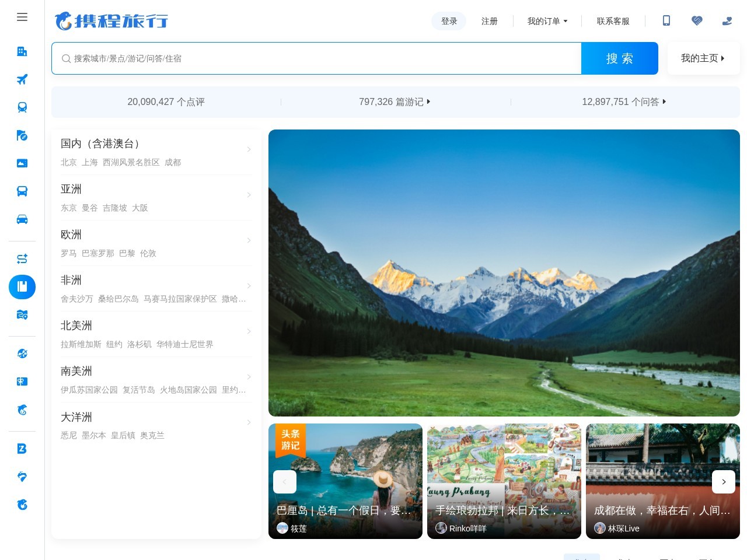
Task: Click the handshake heart icon in the header
Action: point(697,21)
